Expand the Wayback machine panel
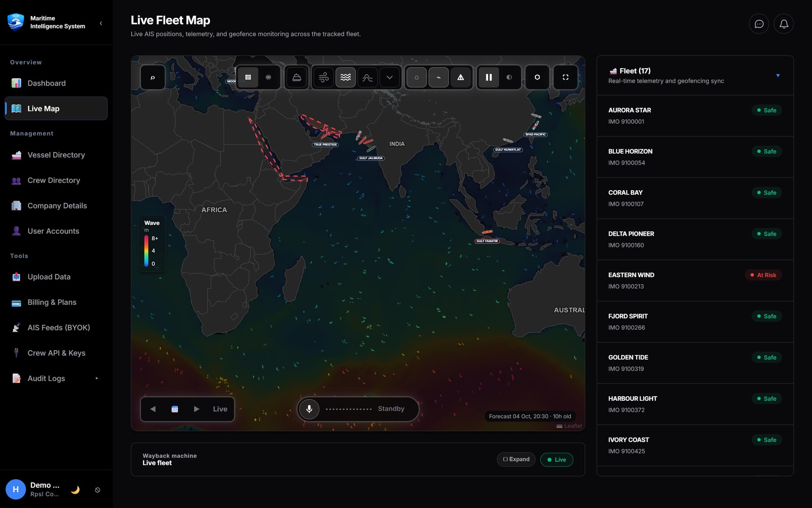 tap(516, 460)
